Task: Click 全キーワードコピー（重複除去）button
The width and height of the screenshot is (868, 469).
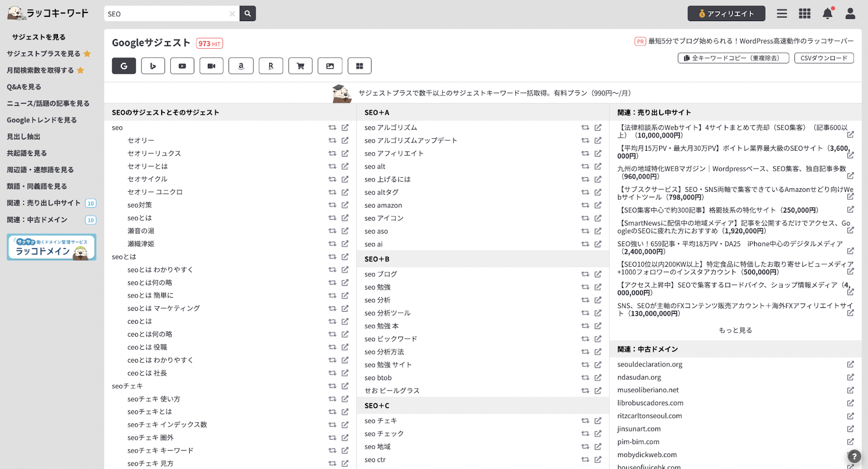Action: coord(733,58)
